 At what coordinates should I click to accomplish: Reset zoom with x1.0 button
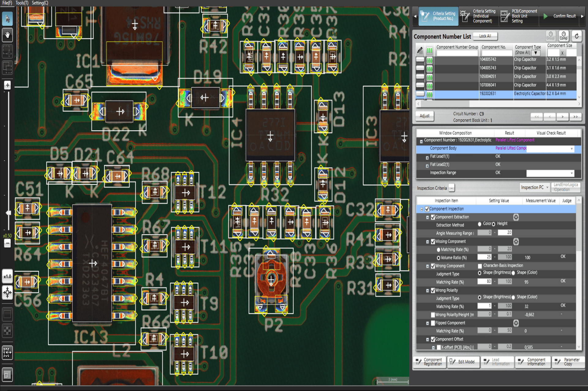pyautogui.click(x=7, y=276)
